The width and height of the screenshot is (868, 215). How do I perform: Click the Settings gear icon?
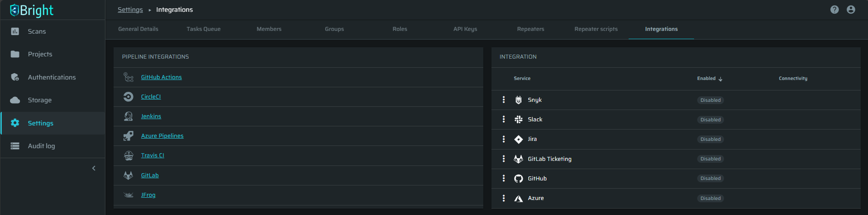15,123
